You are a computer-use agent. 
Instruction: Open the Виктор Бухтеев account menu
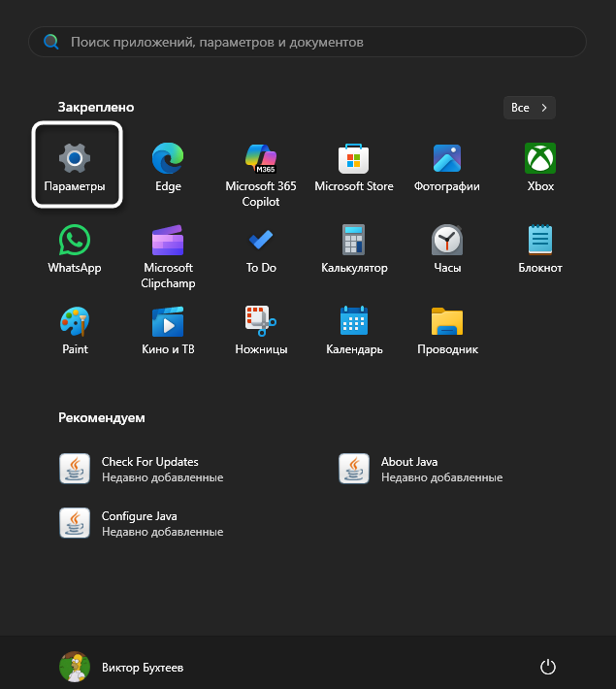pyautogui.click(x=121, y=667)
